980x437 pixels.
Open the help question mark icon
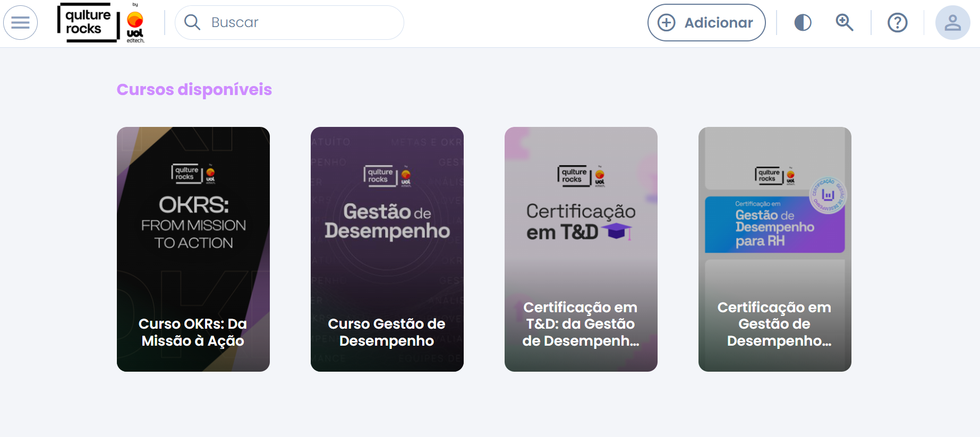tap(898, 23)
